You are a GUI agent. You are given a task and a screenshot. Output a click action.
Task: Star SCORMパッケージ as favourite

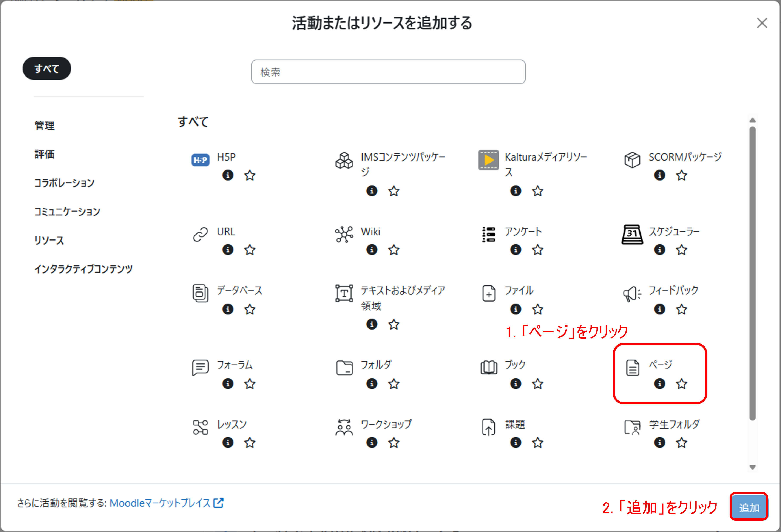(x=682, y=175)
